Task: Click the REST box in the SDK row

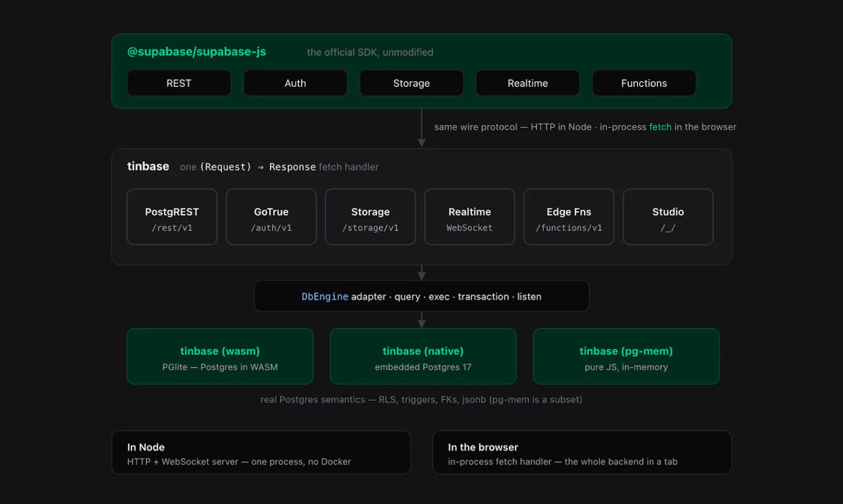Action: click(179, 83)
